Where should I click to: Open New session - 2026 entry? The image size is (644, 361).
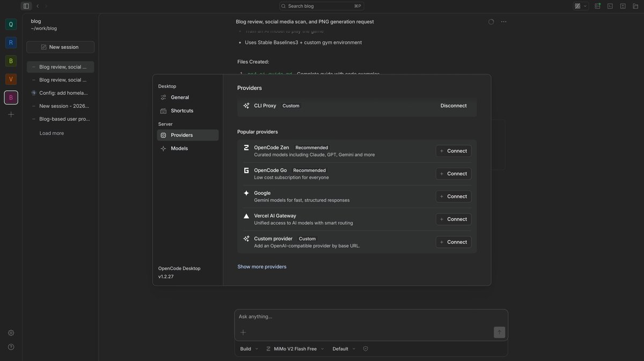point(60,106)
